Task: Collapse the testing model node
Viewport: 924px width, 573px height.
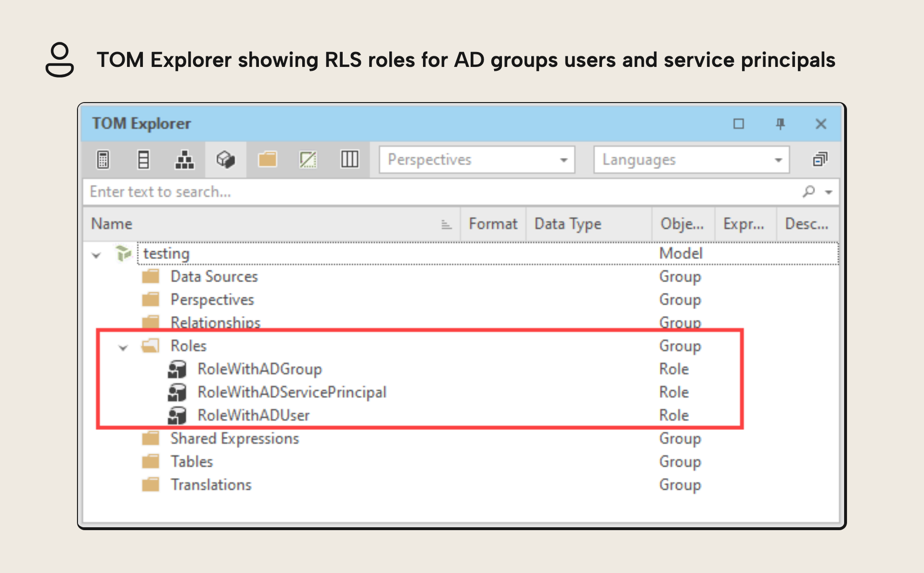Action: click(x=96, y=255)
